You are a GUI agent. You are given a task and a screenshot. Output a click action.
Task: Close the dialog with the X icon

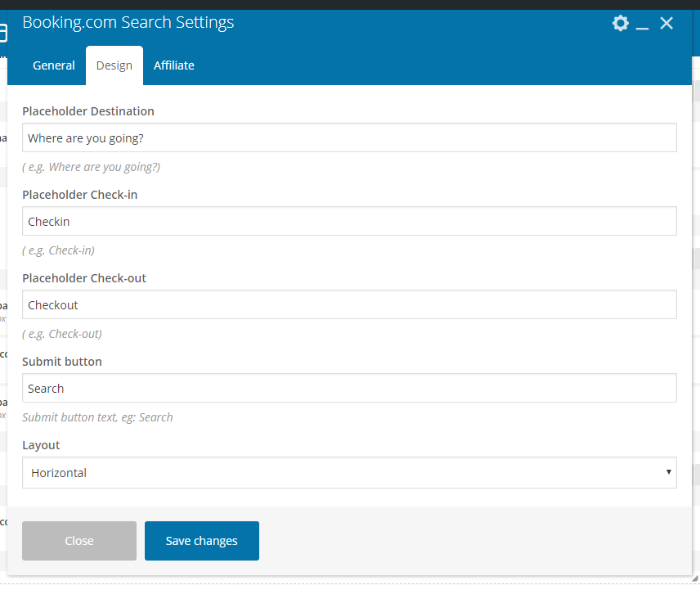(x=666, y=23)
